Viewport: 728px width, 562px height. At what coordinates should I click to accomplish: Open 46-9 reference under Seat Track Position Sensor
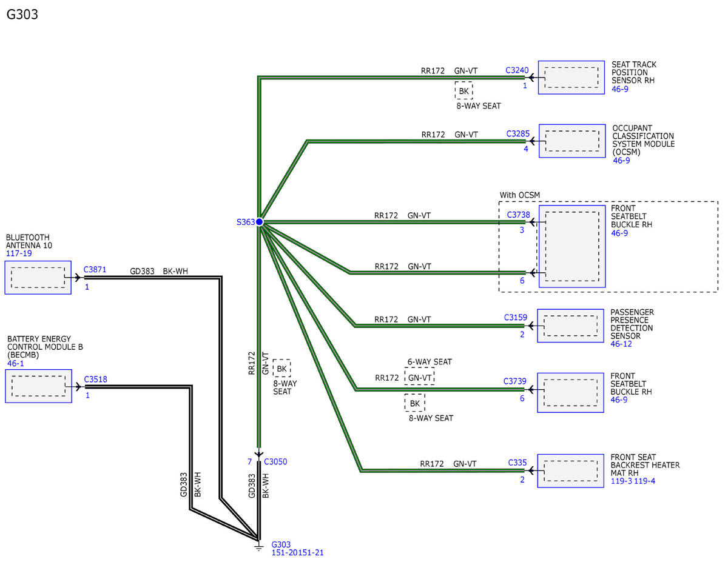coord(621,89)
